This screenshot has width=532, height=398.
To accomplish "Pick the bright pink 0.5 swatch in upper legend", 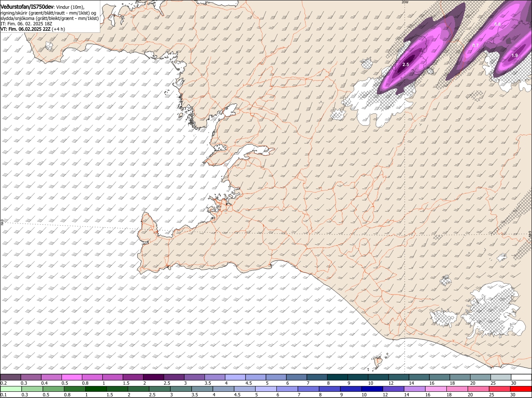I will pyautogui.click(x=72, y=377).
